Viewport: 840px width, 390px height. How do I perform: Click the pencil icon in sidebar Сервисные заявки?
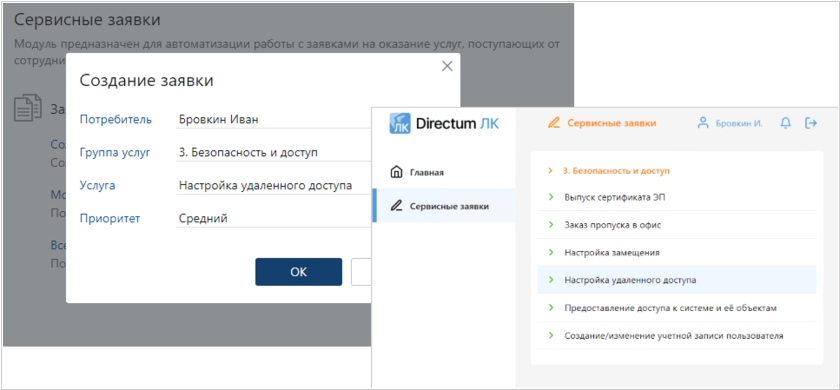pyautogui.click(x=396, y=205)
